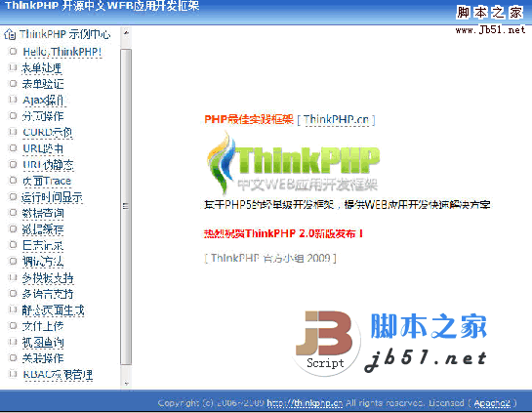The width and height of the screenshot is (532, 413).
Task: Click the home icon beside ThinkPHP 示例中心
Action: 10,34
